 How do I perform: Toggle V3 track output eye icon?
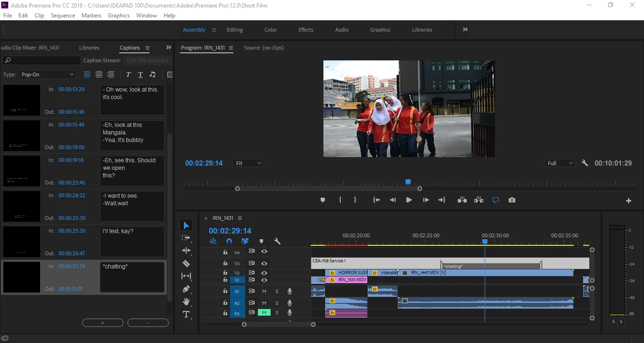(264, 263)
